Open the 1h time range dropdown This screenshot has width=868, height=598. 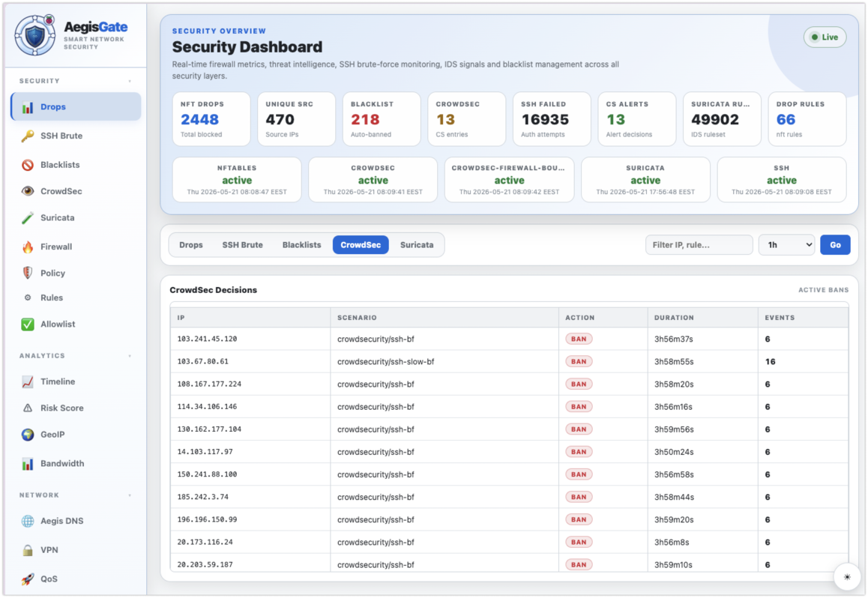786,245
